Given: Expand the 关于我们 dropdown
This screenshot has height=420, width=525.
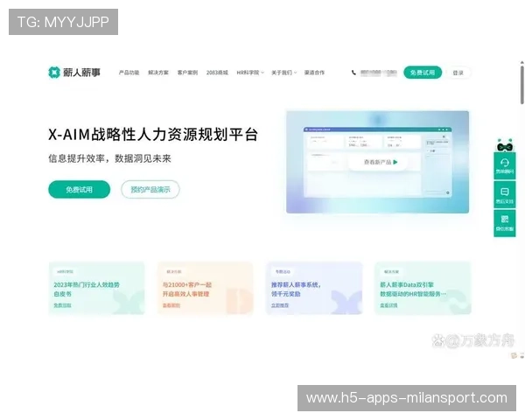Looking at the screenshot, I should [x=283, y=73].
